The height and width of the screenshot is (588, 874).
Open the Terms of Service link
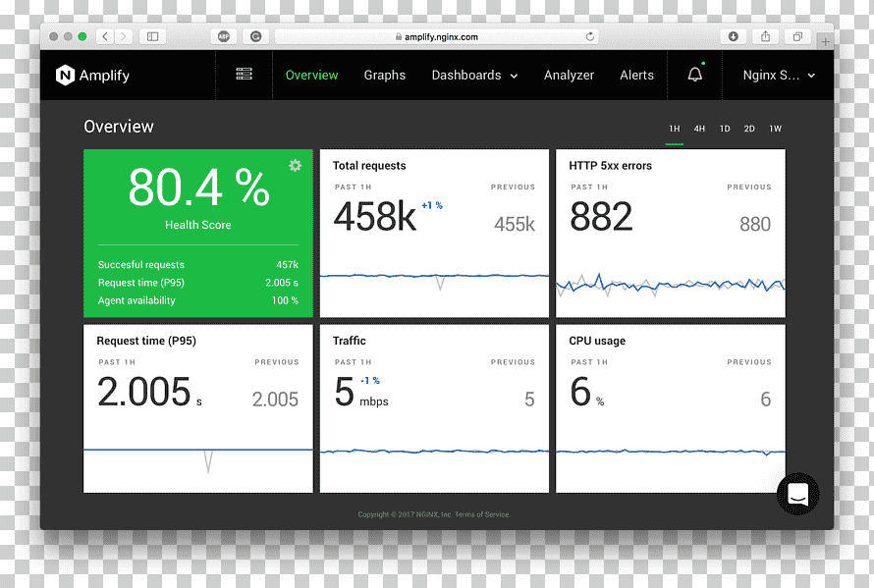click(x=482, y=514)
